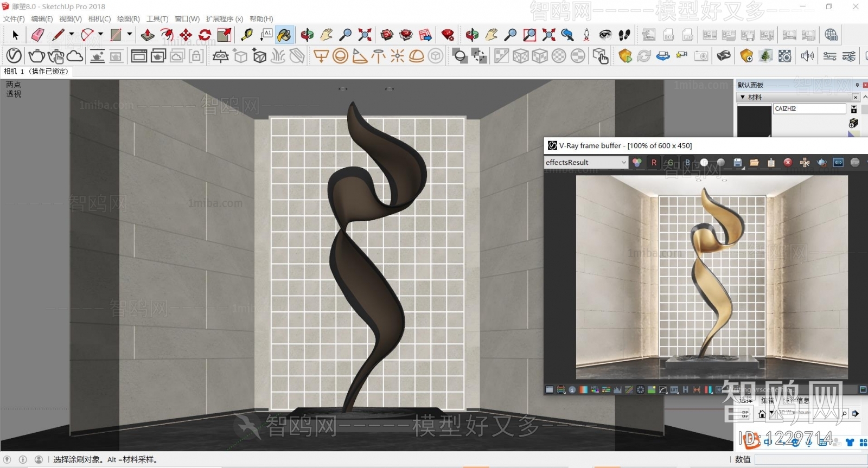
Task: Click the material preview swatch
Action: (754, 121)
